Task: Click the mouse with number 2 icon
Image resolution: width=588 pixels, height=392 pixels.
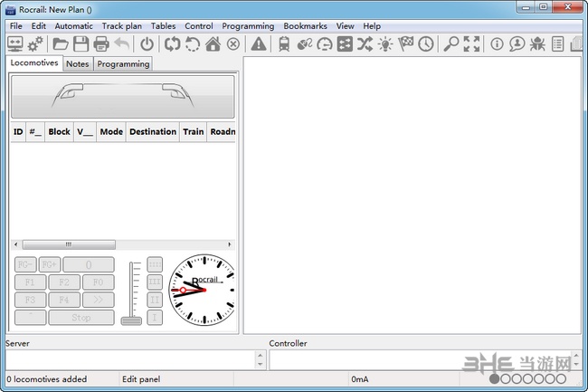Action: coord(305,43)
